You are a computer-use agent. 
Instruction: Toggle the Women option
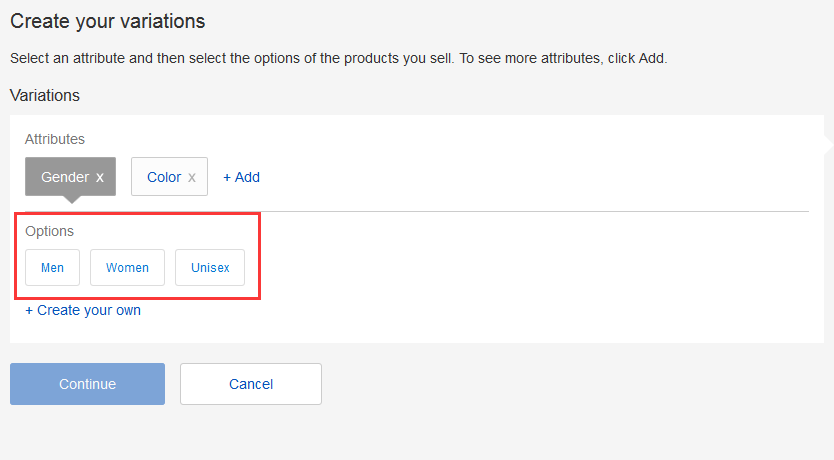coord(127,268)
